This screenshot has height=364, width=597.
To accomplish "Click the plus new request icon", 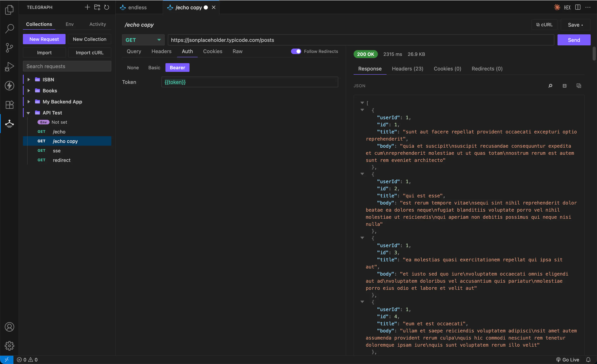I will coord(87,7).
